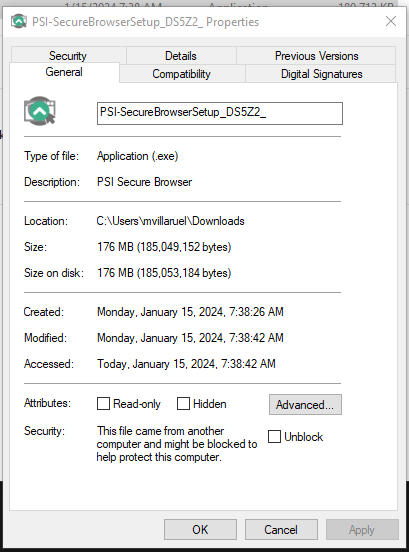The image size is (409, 552).
Task: Confirm changes with the OK button
Action: (200, 529)
